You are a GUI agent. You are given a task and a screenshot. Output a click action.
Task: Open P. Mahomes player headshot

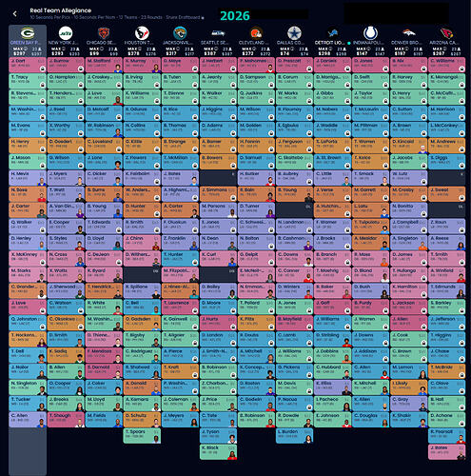[270, 69]
